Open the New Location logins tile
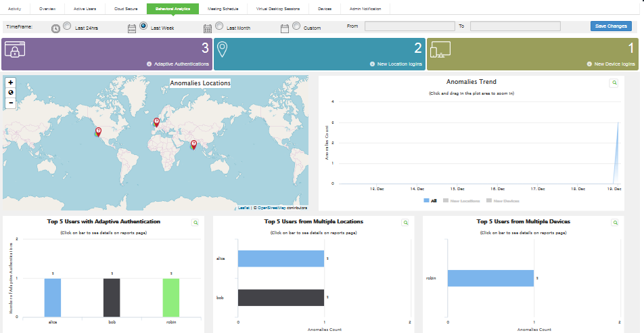This screenshot has width=644, height=333. pyautogui.click(x=319, y=54)
